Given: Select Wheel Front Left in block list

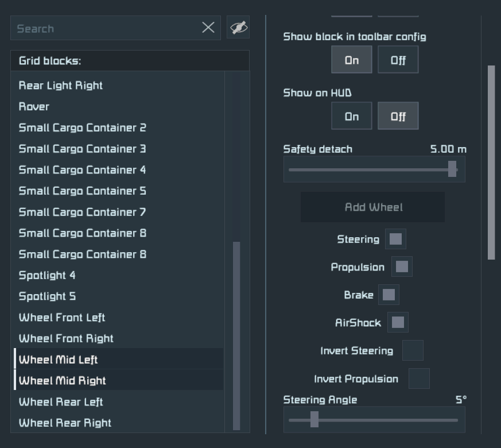Looking at the screenshot, I should [62, 318].
